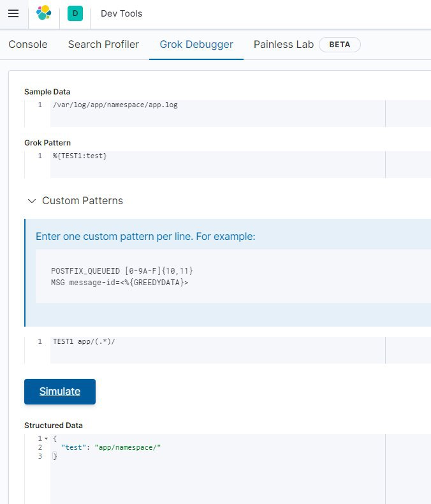The width and height of the screenshot is (431, 504).
Task: Focus the Sample Data editor field
Action: click(x=228, y=113)
